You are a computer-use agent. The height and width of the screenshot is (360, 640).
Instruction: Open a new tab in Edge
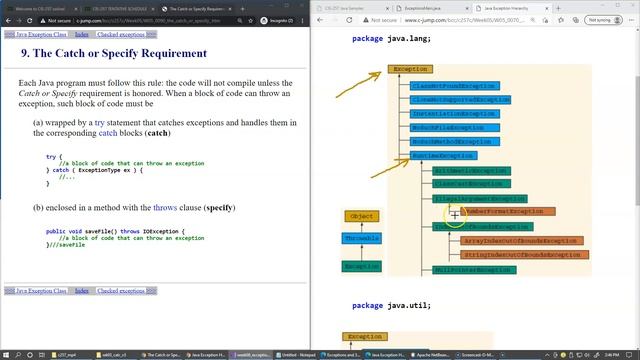pos(558,8)
